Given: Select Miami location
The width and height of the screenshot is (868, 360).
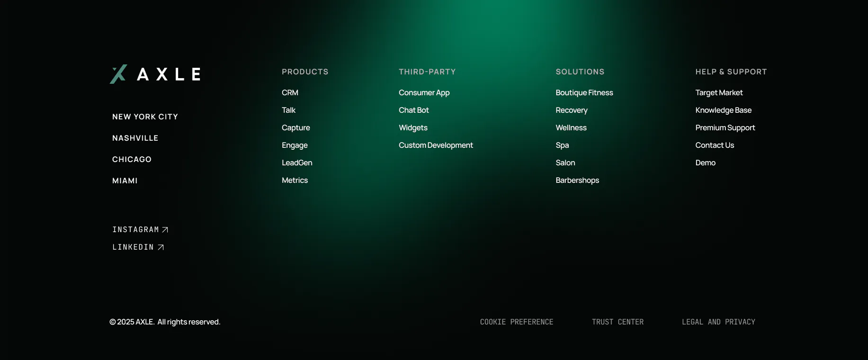Looking at the screenshot, I should 125,180.
